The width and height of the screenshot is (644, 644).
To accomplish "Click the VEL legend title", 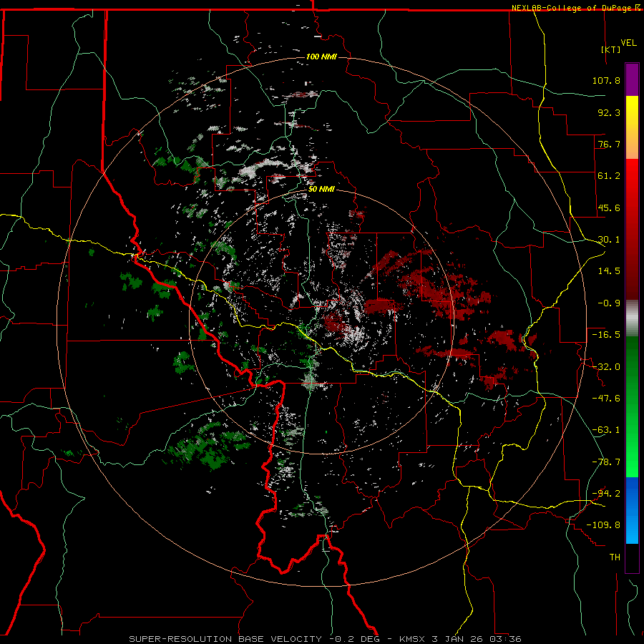I will 628,43.
